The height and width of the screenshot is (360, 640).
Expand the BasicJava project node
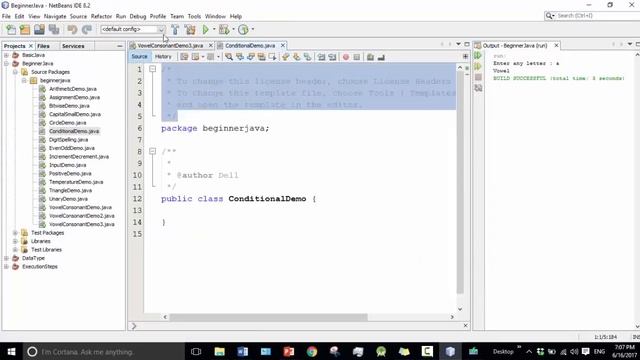click(6, 55)
